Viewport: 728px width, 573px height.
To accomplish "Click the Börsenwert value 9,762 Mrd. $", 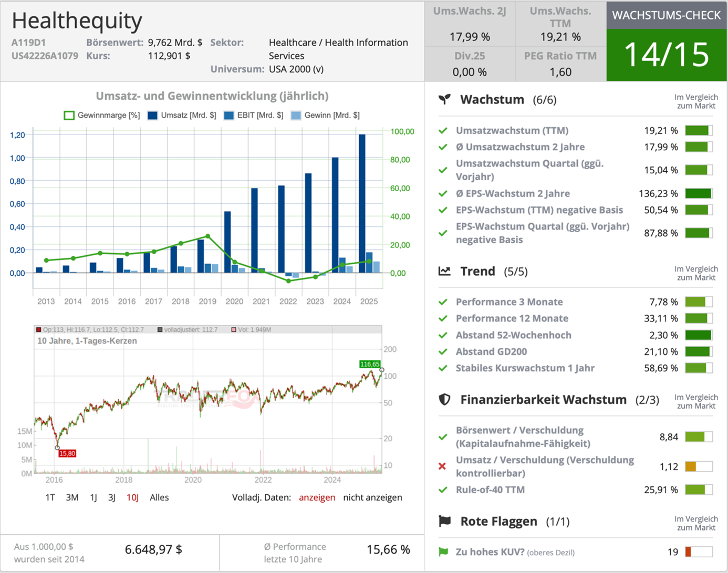I will pos(175,43).
